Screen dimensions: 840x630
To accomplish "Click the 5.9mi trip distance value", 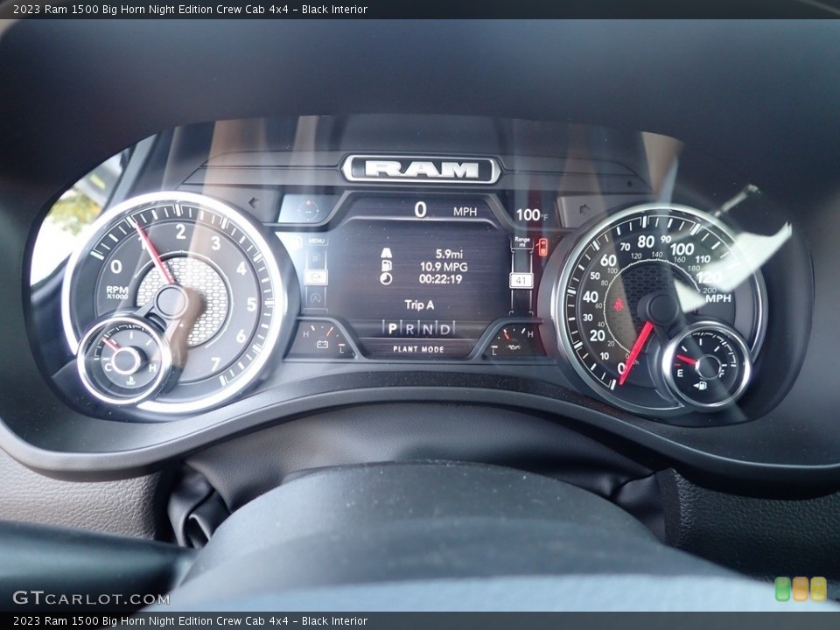I will (x=448, y=254).
